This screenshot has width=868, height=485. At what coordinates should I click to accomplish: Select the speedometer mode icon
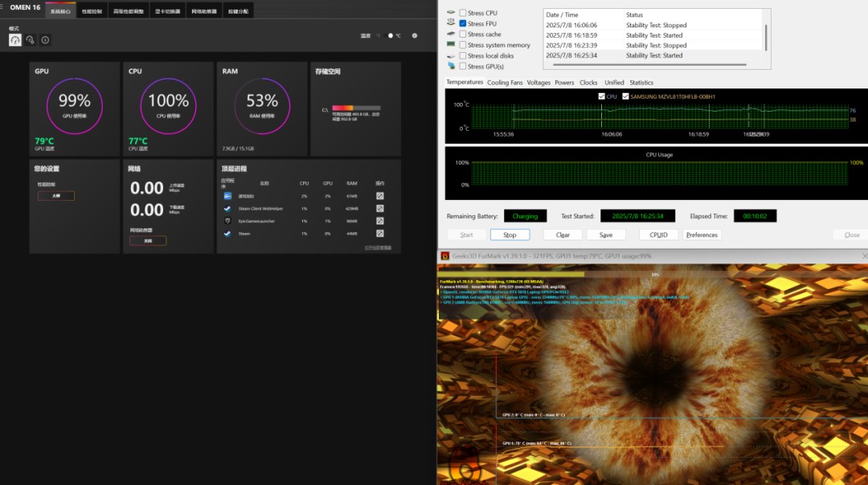click(15, 39)
